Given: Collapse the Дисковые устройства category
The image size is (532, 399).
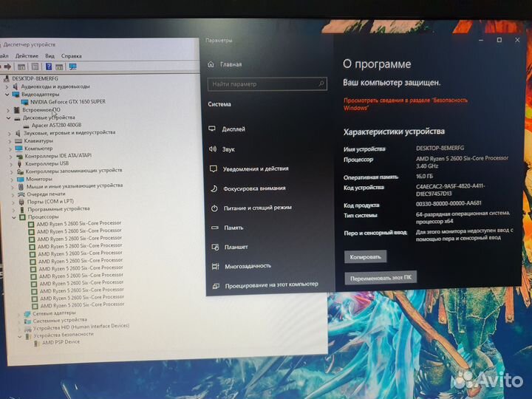Looking at the screenshot, I should [8, 118].
